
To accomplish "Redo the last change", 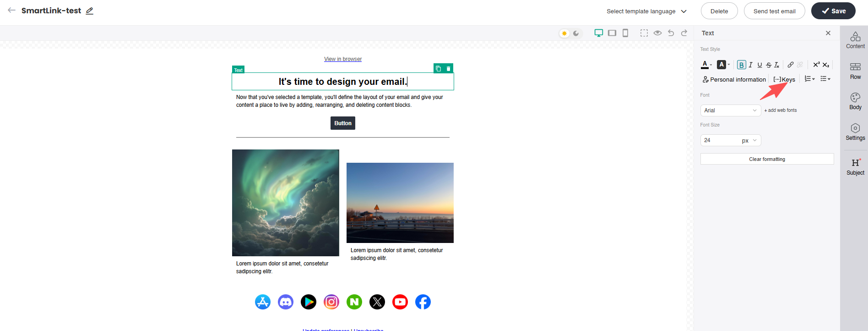I will [x=684, y=33].
